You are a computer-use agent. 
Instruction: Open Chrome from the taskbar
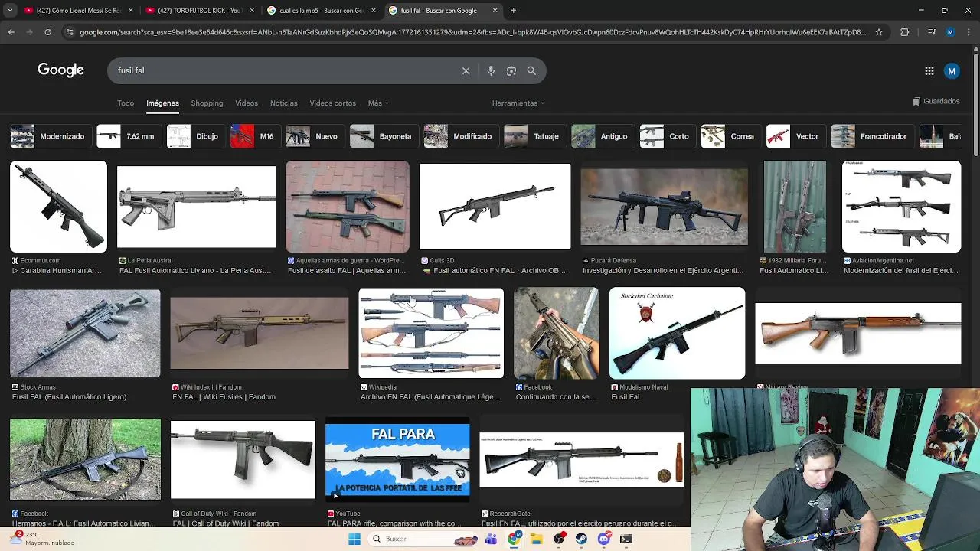514,539
